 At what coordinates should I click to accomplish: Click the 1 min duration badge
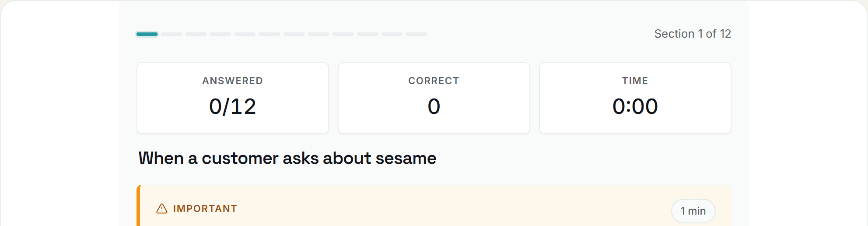tap(693, 211)
